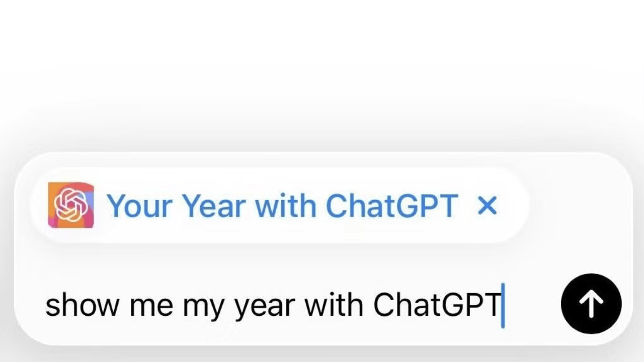The width and height of the screenshot is (644, 362).
Task: Click the ChatGPT logo icon in the chip
Action: (x=71, y=205)
